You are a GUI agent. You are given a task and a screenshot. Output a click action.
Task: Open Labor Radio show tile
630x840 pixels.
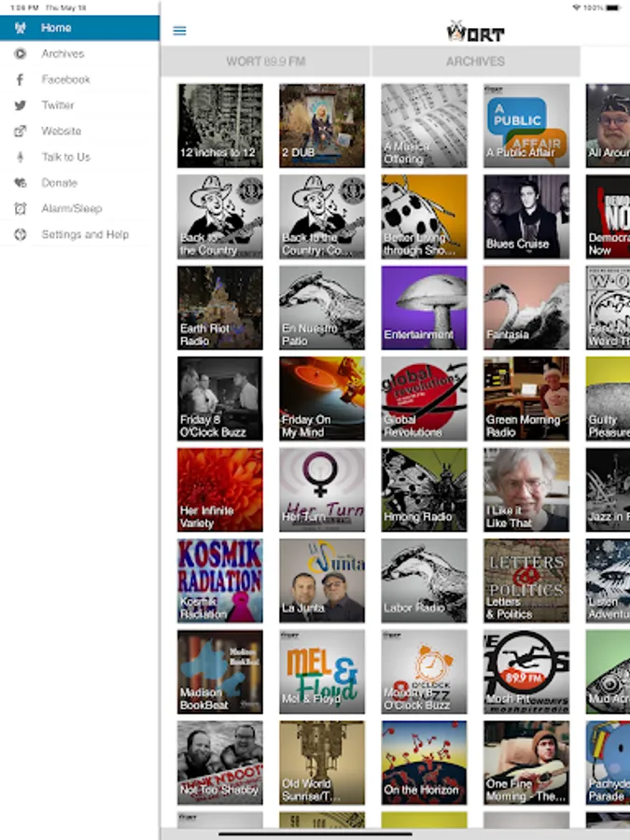point(425,581)
